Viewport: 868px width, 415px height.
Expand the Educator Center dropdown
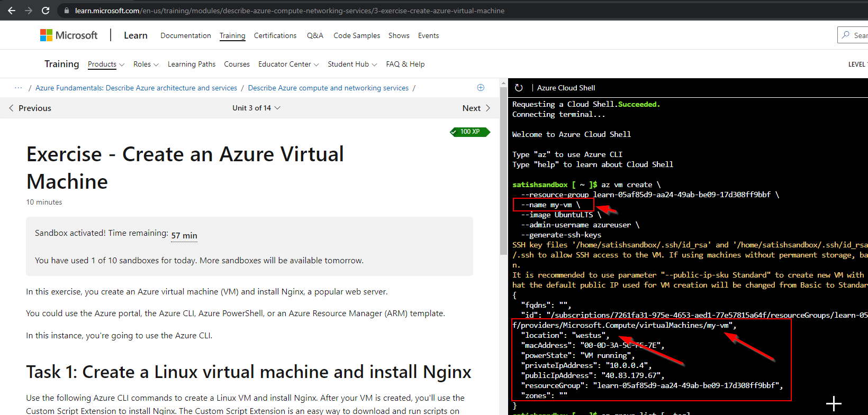pyautogui.click(x=288, y=64)
